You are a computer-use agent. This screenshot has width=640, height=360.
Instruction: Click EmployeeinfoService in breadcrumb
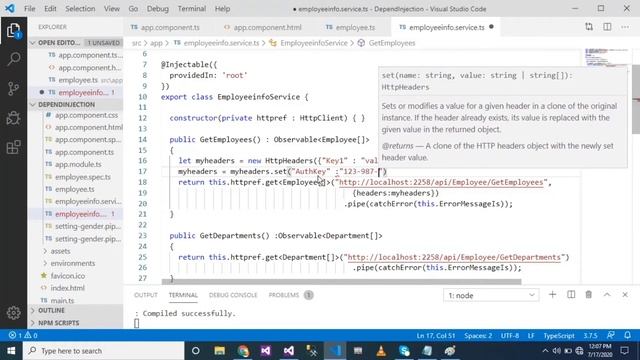(x=313, y=43)
